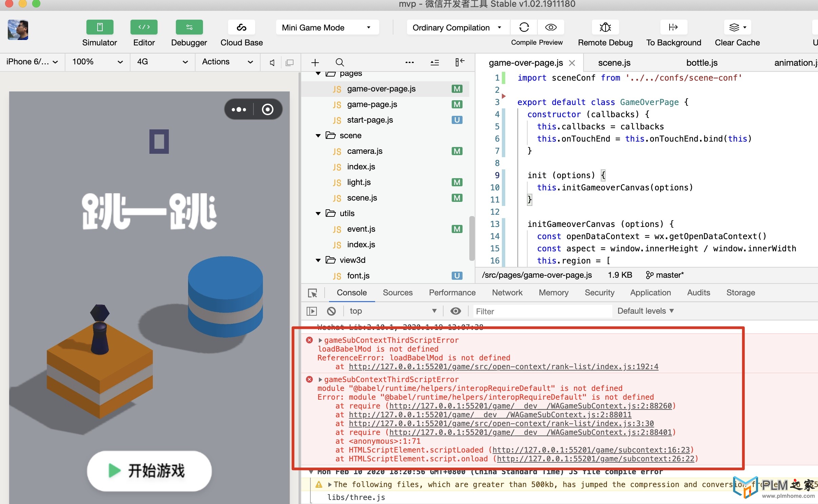
Task: Switch to the Sources tab
Action: click(x=397, y=293)
